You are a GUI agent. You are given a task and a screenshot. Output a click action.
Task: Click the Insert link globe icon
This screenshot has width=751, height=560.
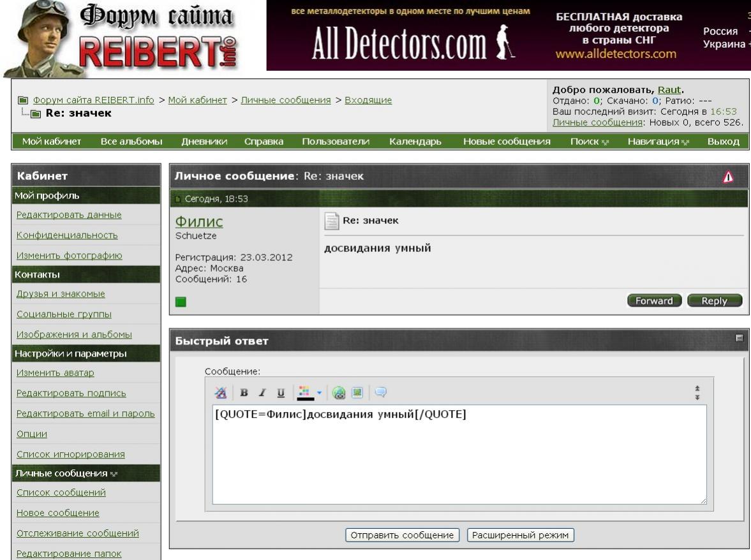339,393
